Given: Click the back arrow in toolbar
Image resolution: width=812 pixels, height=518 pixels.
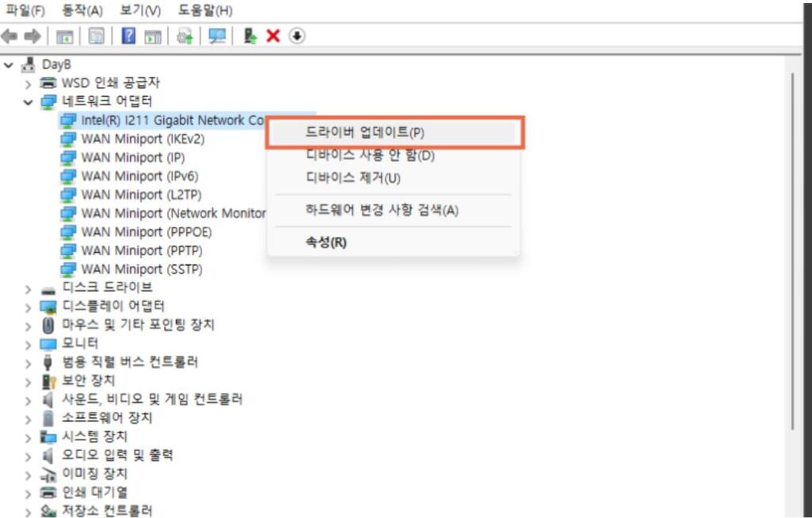Looking at the screenshot, I should (x=10, y=36).
